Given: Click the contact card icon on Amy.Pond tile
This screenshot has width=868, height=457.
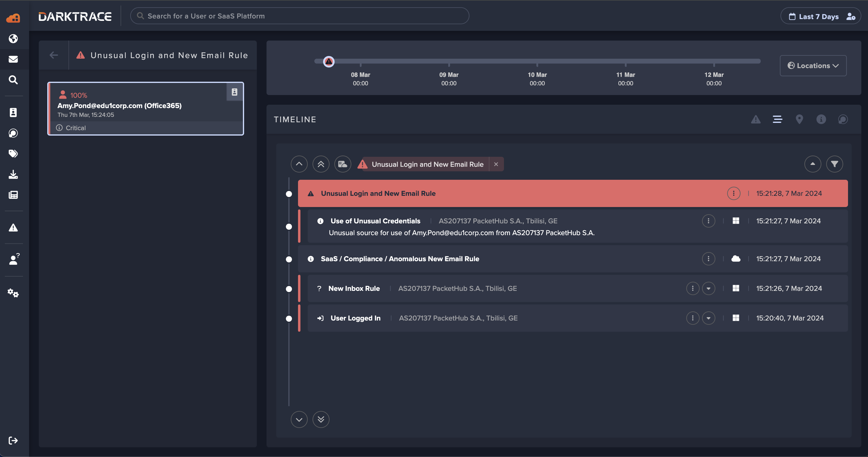Looking at the screenshot, I should [234, 92].
